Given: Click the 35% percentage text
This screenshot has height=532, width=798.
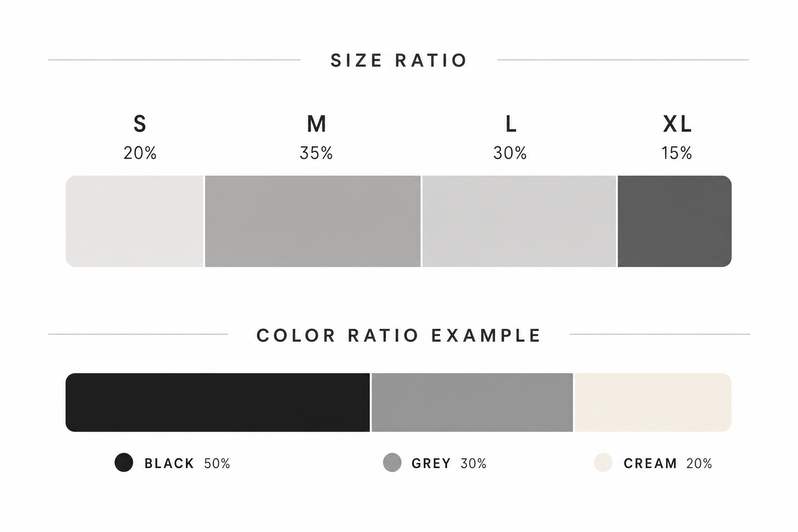Looking at the screenshot, I should [316, 153].
